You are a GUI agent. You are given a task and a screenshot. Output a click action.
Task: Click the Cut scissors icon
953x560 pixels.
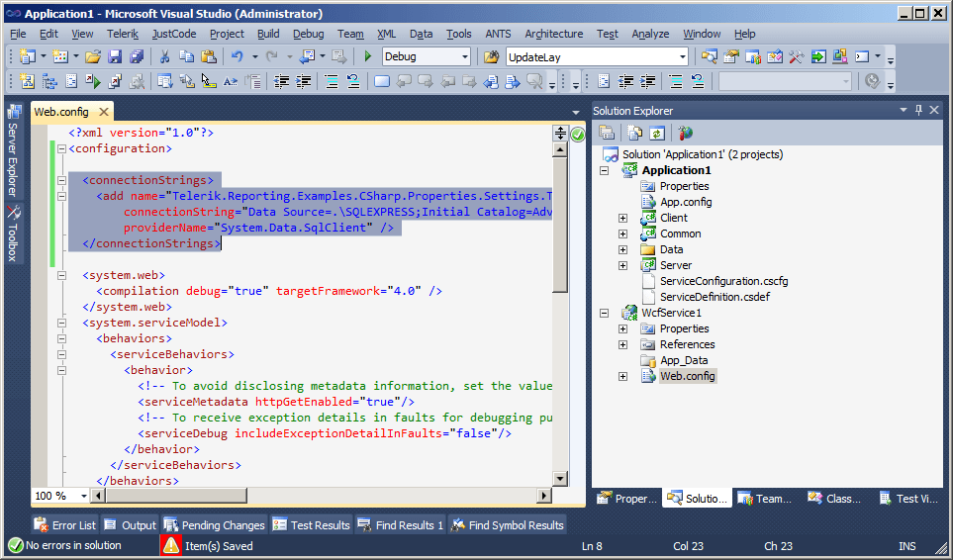[164, 57]
